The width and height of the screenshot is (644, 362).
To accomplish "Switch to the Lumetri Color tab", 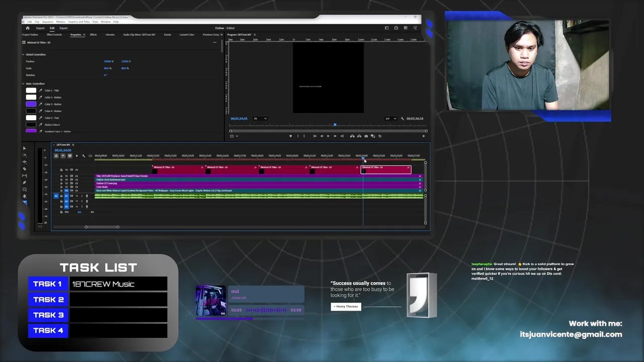I will 187,35.
